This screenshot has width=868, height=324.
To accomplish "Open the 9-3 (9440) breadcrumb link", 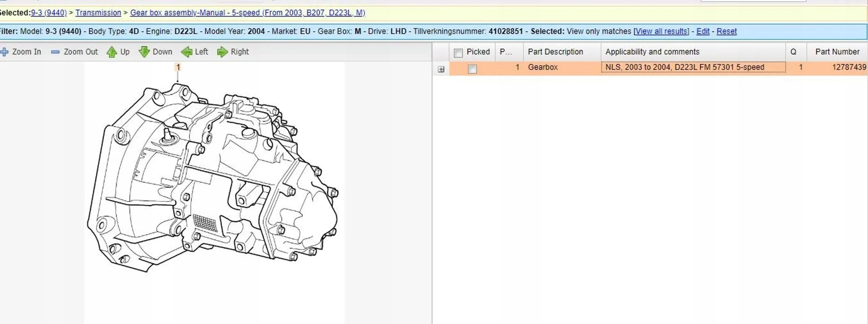I will point(49,13).
